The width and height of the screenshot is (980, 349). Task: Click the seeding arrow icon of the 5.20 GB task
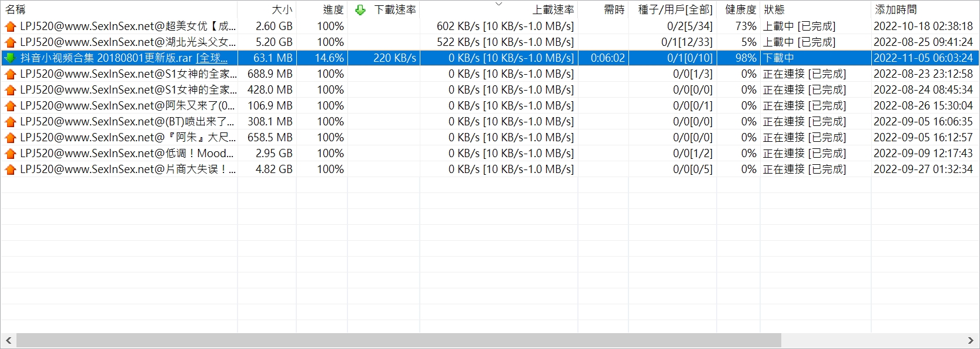(10, 42)
